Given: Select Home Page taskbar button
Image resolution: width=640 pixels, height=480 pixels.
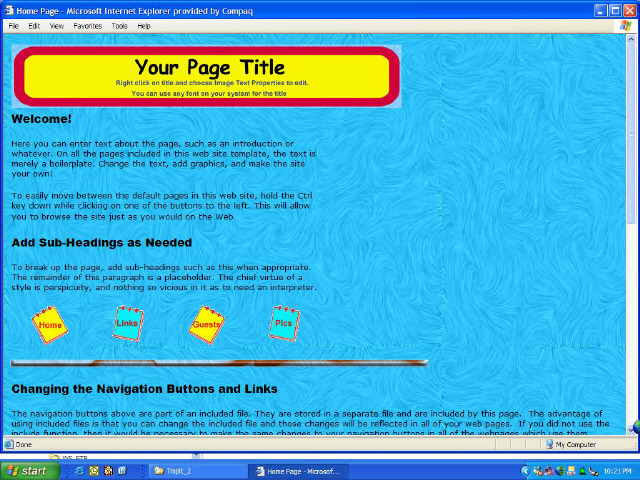Looking at the screenshot, I should coord(296,470).
